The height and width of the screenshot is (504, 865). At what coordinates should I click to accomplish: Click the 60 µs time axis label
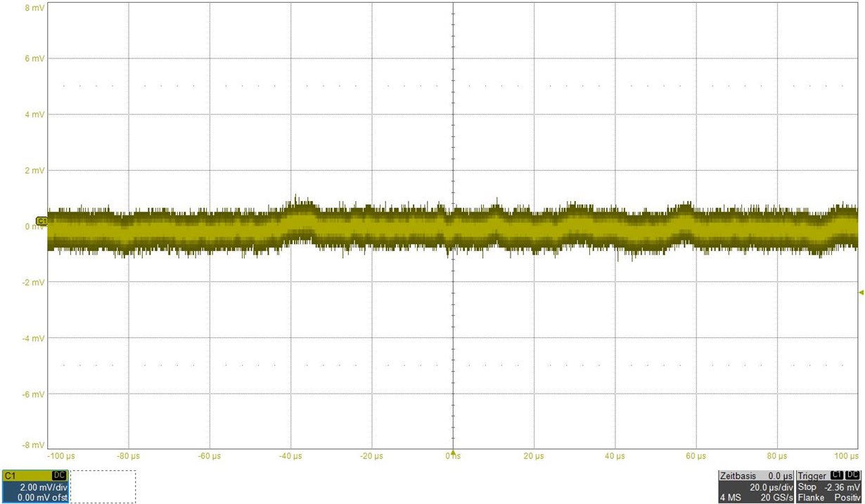pos(696,456)
